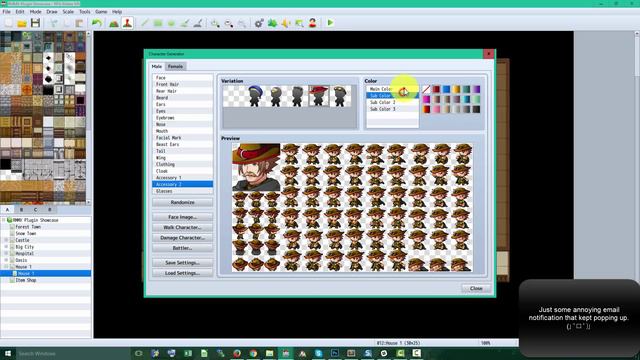Select Forest Town map in tree

tap(28, 227)
